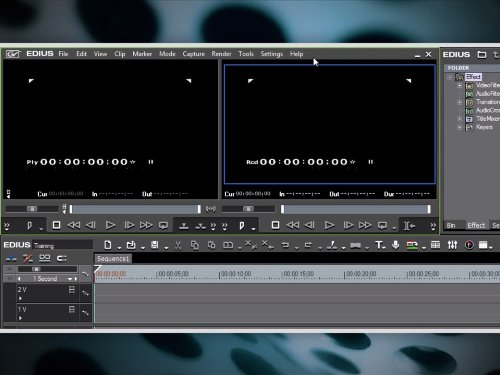This screenshot has width=500, height=375.
Task: Open dropdown arrow next to Save icon
Action: (166, 248)
